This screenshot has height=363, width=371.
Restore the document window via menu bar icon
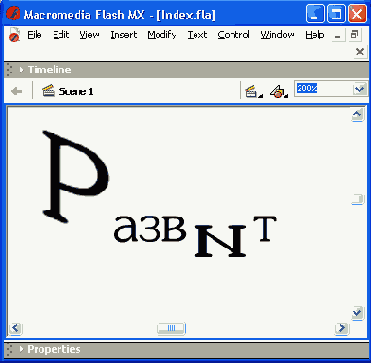pos(354,35)
